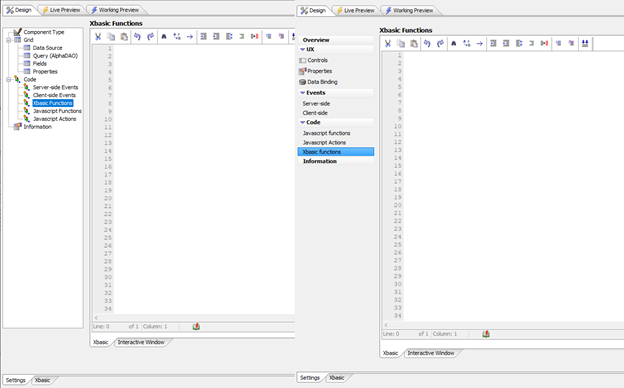Screen dimensions: 624x388
Task: Click the horizontal scrollbar left arrow in UX code editor
Action: click(x=386, y=325)
